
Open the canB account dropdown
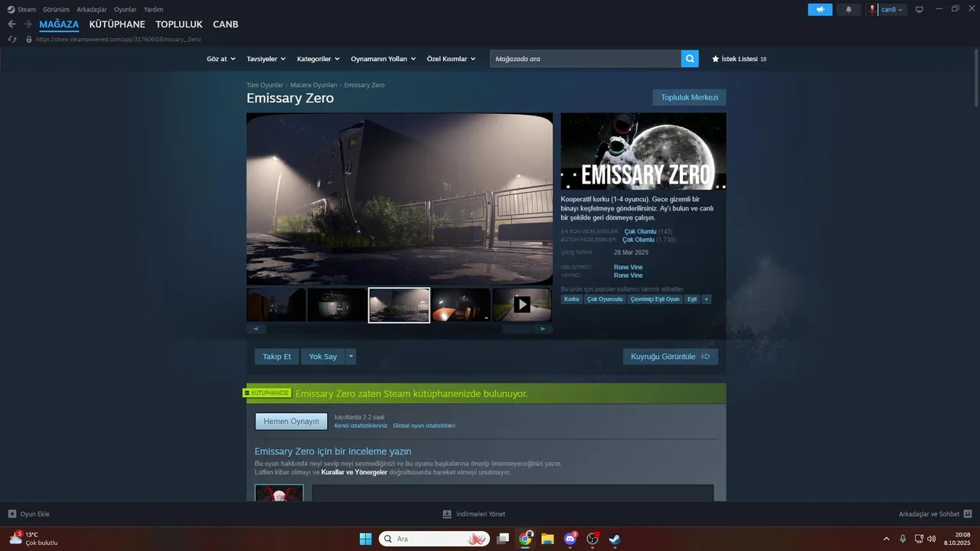(892, 9)
